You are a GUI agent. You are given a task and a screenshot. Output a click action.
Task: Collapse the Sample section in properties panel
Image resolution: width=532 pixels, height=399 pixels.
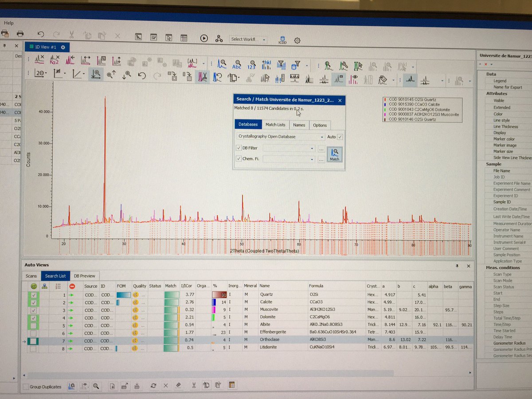point(493,164)
